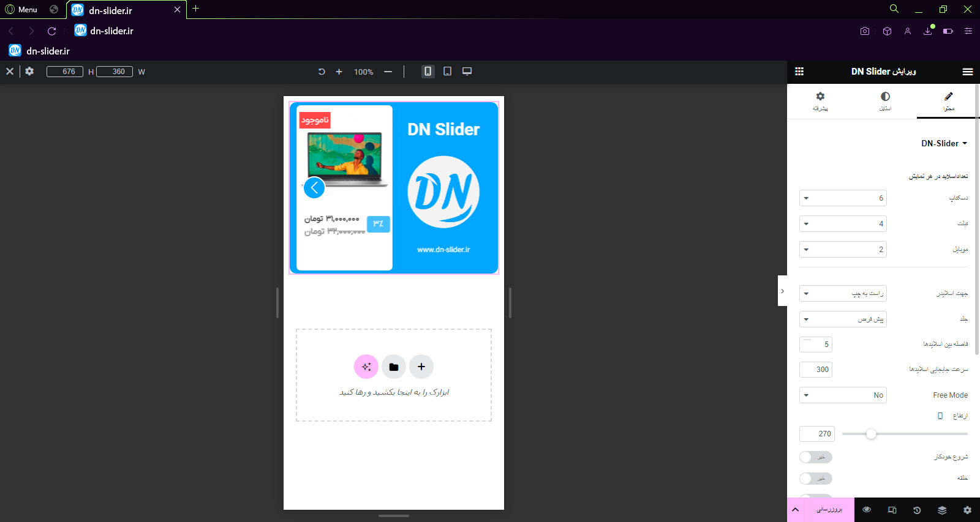Open the navigator layers icon
Screen dimensions: 980x522
(942, 510)
